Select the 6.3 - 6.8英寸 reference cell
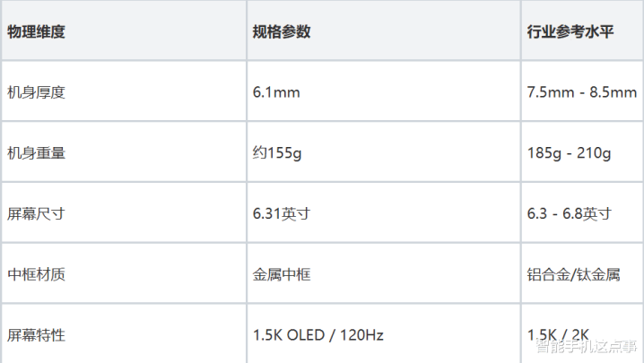The width and height of the screenshot is (644, 363). 569,214
